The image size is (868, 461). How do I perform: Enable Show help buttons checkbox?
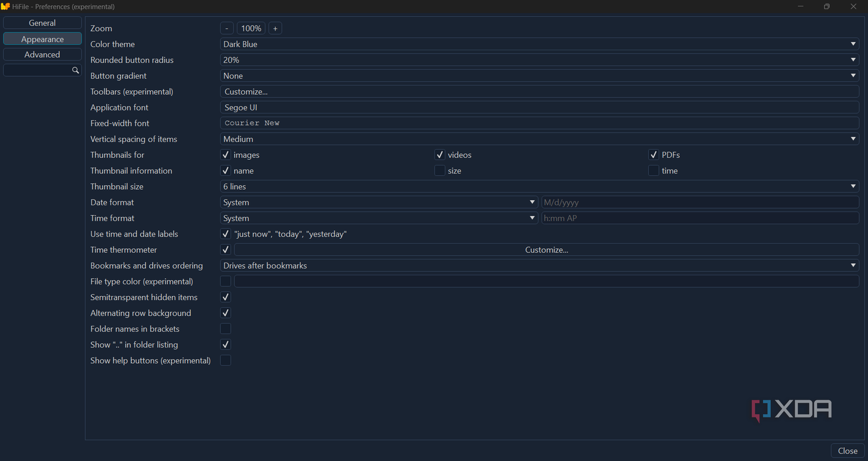pos(226,360)
